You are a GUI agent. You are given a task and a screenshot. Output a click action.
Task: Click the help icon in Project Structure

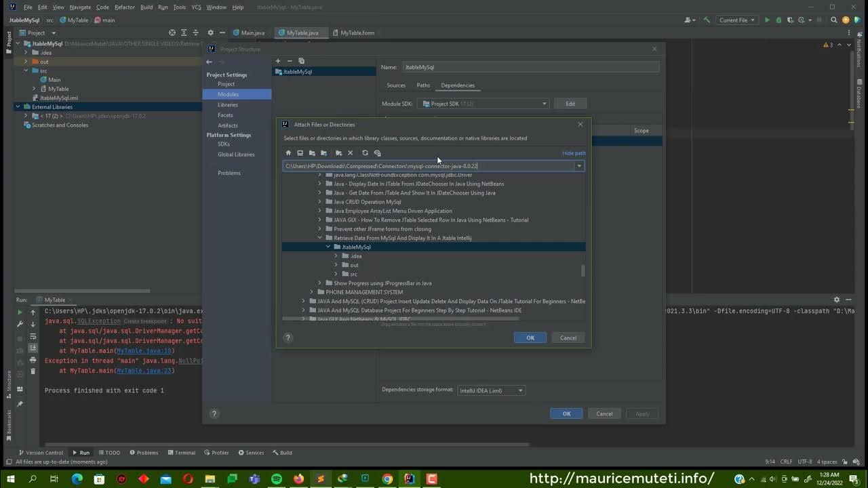(x=214, y=413)
